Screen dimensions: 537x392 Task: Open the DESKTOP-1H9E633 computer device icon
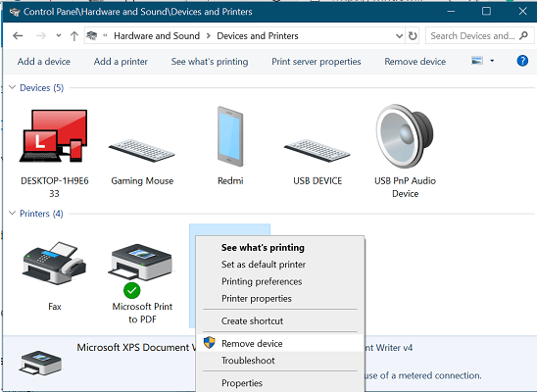coord(54,136)
